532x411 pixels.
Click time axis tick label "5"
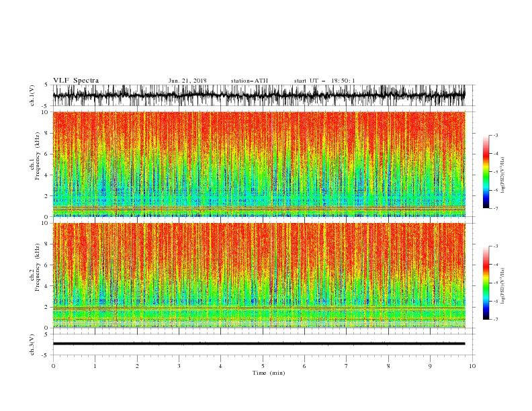point(263,366)
